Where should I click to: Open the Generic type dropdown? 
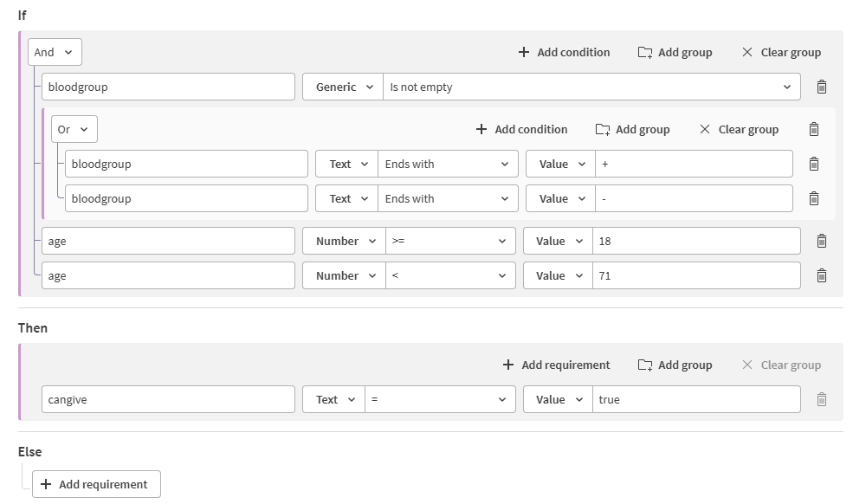point(342,86)
